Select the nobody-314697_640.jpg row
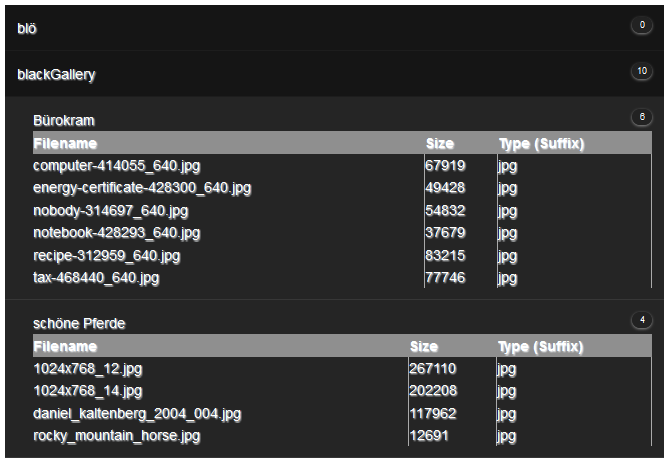Screen dimensions: 669x464 pyautogui.click(x=110, y=211)
